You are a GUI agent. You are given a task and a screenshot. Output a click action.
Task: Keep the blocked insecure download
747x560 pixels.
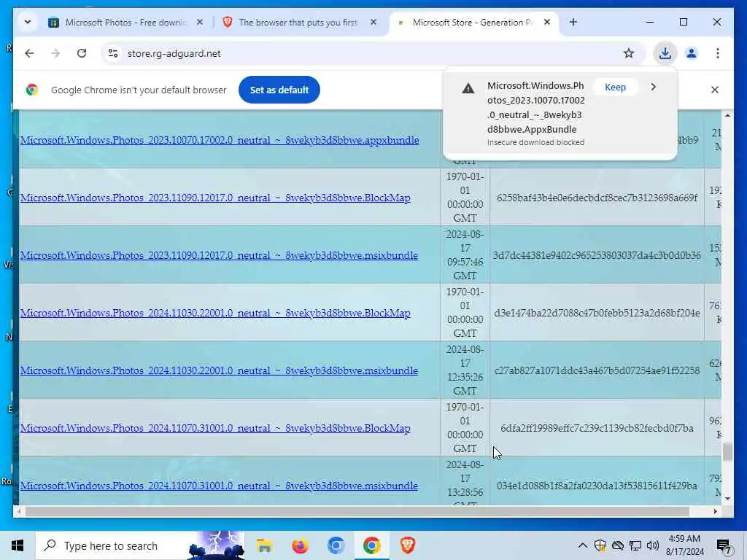pos(615,87)
